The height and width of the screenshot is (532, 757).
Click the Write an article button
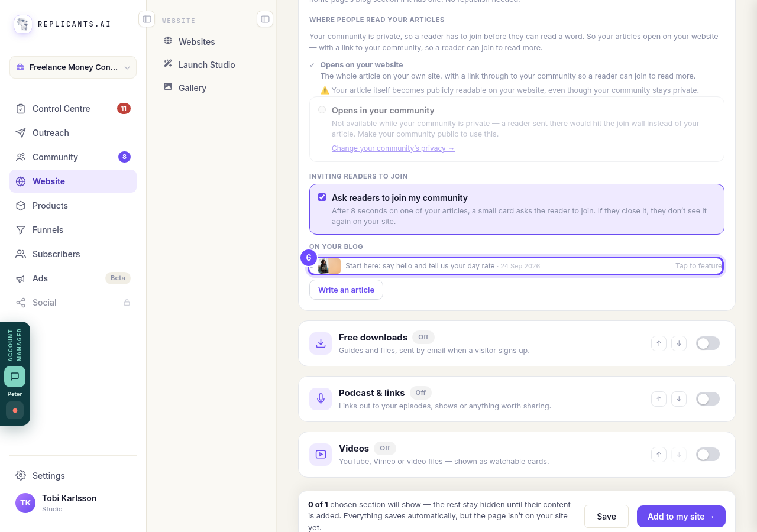click(346, 290)
